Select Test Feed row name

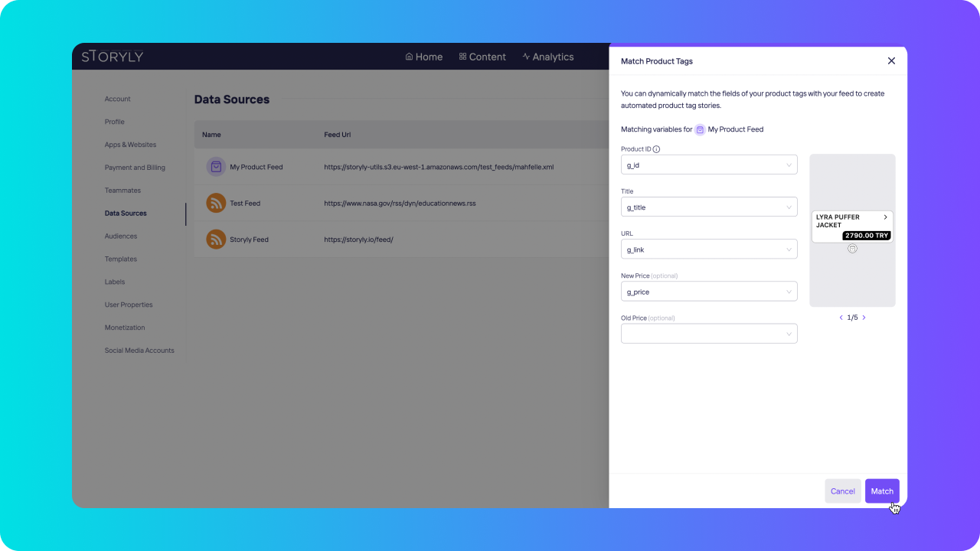[245, 204]
